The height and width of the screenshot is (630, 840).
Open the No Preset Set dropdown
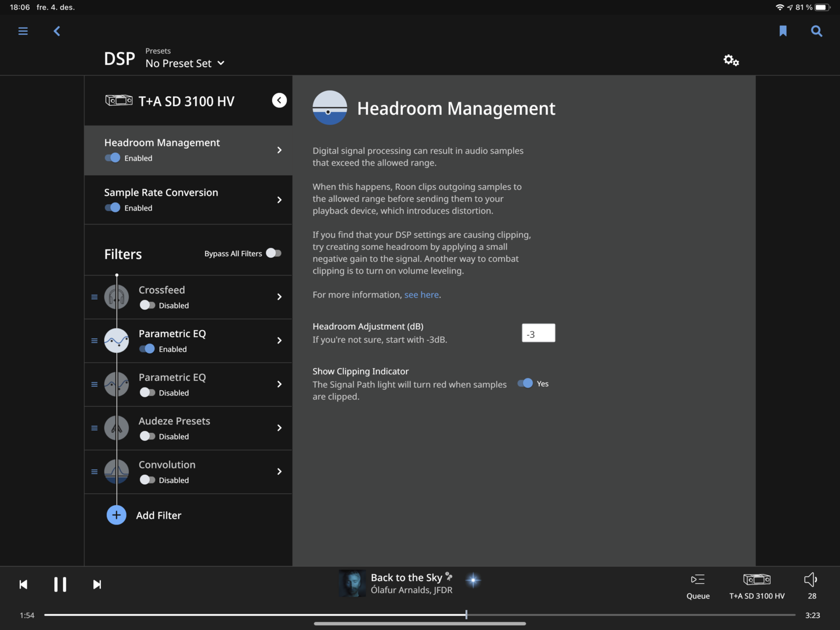click(x=185, y=63)
